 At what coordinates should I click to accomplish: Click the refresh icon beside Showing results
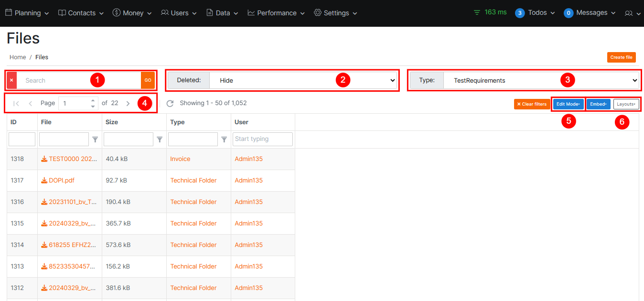point(170,103)
